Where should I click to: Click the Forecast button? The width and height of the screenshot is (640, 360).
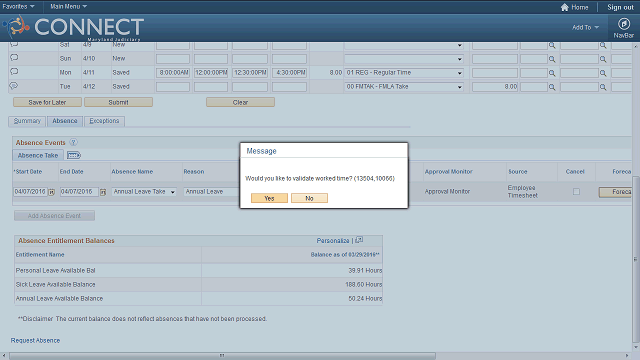pos(615,192)
